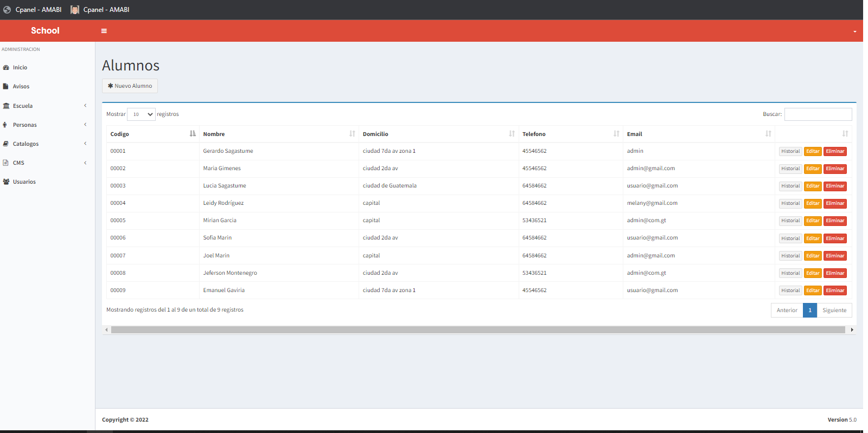Open the user dropdown caret in top bar
This screenshot has height=433, width=868.
855,31
